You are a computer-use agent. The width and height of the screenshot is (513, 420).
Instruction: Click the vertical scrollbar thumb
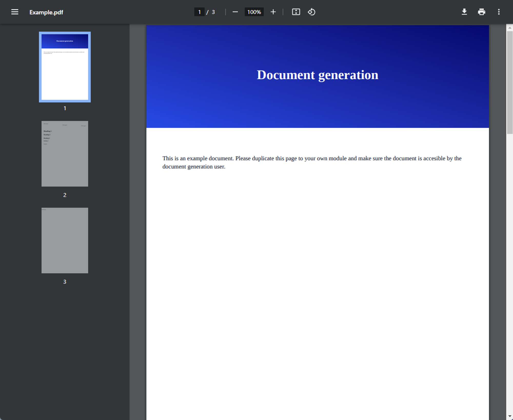(x=509, y=82)
